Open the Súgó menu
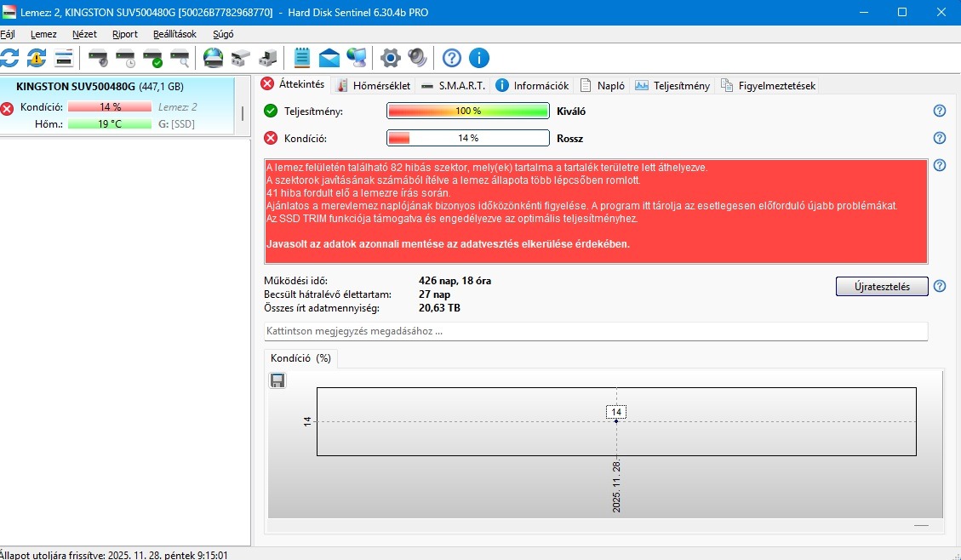This screenshot has height=560, width=961. coord(223,34)
